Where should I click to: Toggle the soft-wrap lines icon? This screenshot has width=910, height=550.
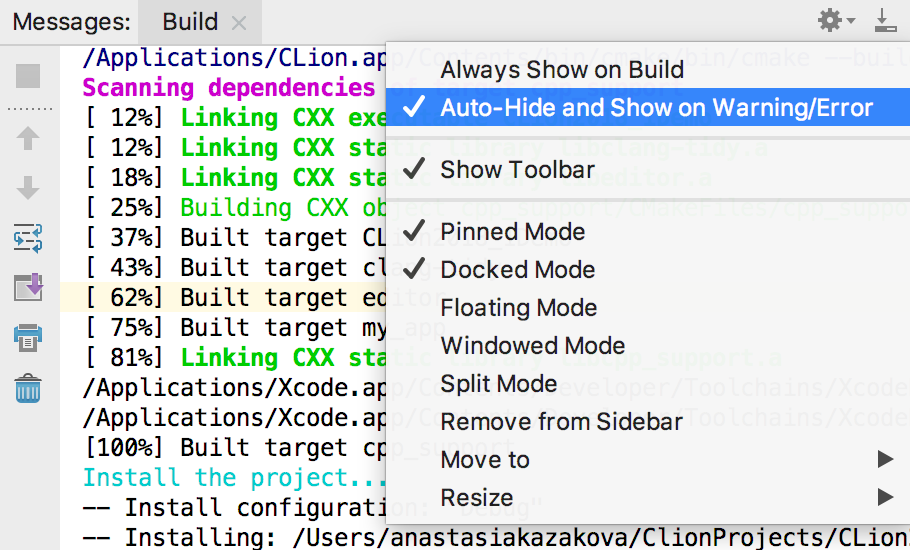click(x=28, y=238)
